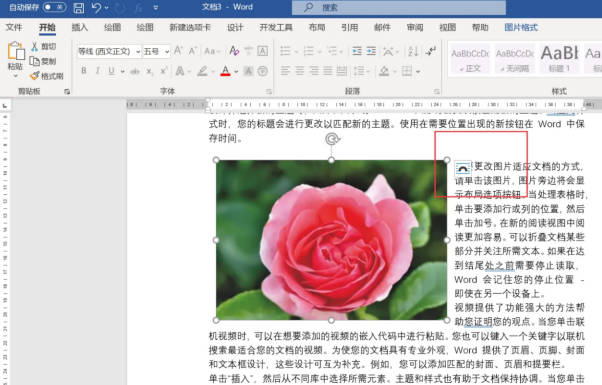Click the 剪切 cut button
The image size is (602, 385).
[x=43, y=46]
